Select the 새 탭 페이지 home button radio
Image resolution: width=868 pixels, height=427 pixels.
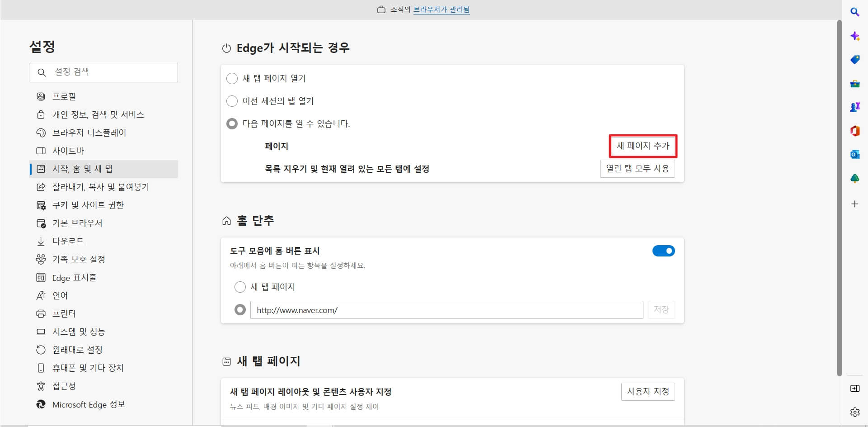coord(240,287)
